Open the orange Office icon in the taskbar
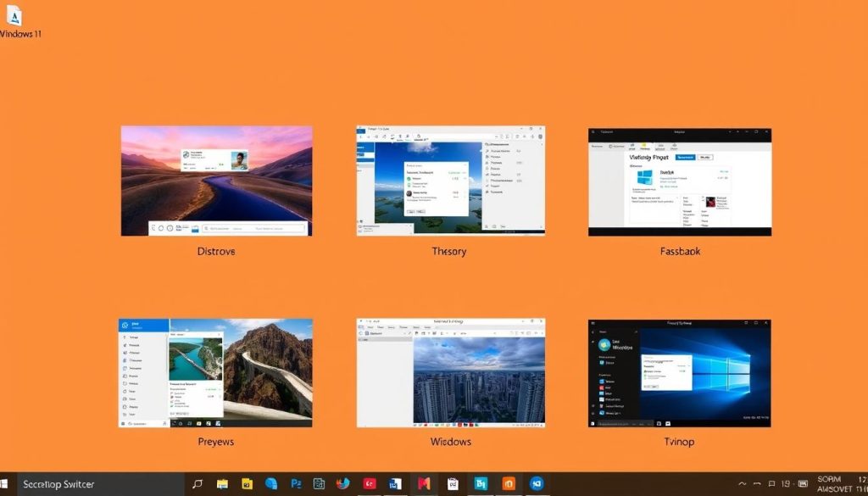Viewport: 868px width, 496px height. pos(509,484)
